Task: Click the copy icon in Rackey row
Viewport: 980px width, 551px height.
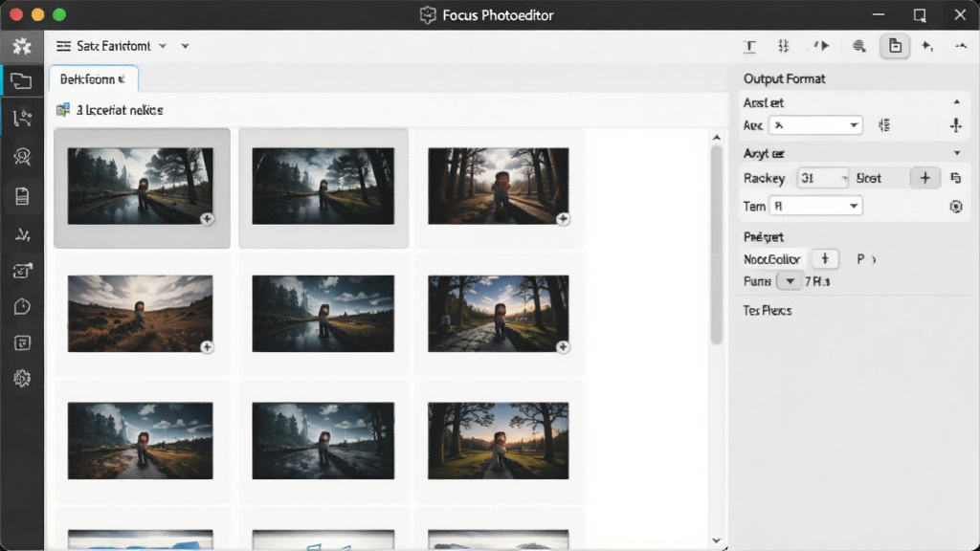Action: [956, 178]
